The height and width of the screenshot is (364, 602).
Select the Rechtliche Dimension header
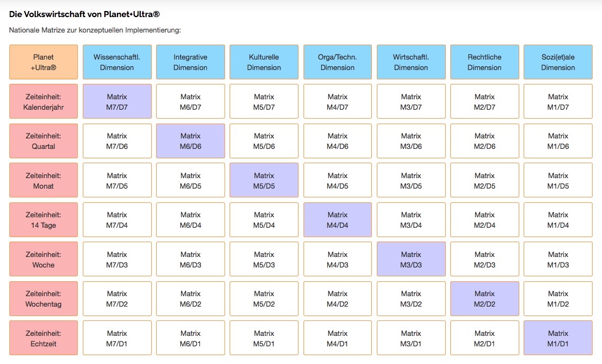tap(484, 62)
